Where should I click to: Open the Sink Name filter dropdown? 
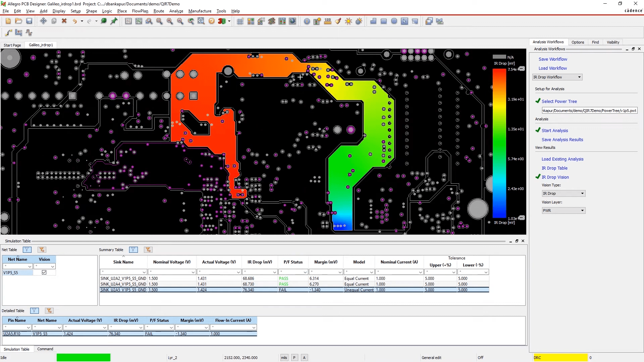[x=144, y=272]
